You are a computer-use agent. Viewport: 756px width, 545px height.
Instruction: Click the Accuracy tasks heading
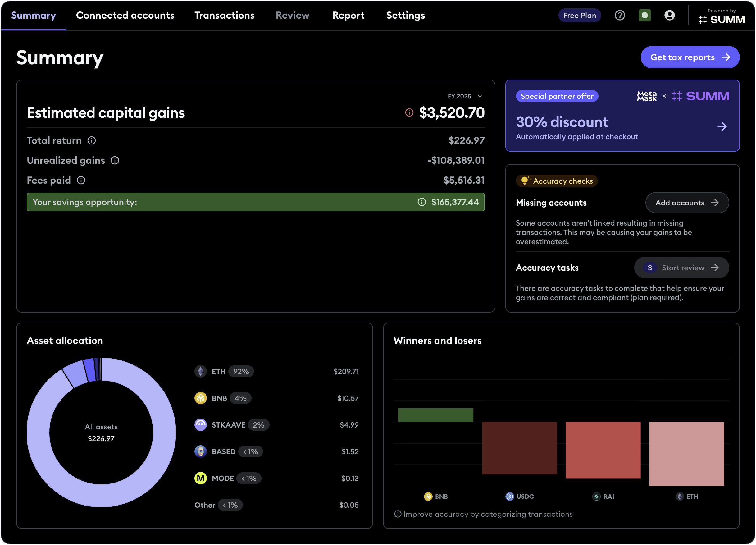coord(547,268)
